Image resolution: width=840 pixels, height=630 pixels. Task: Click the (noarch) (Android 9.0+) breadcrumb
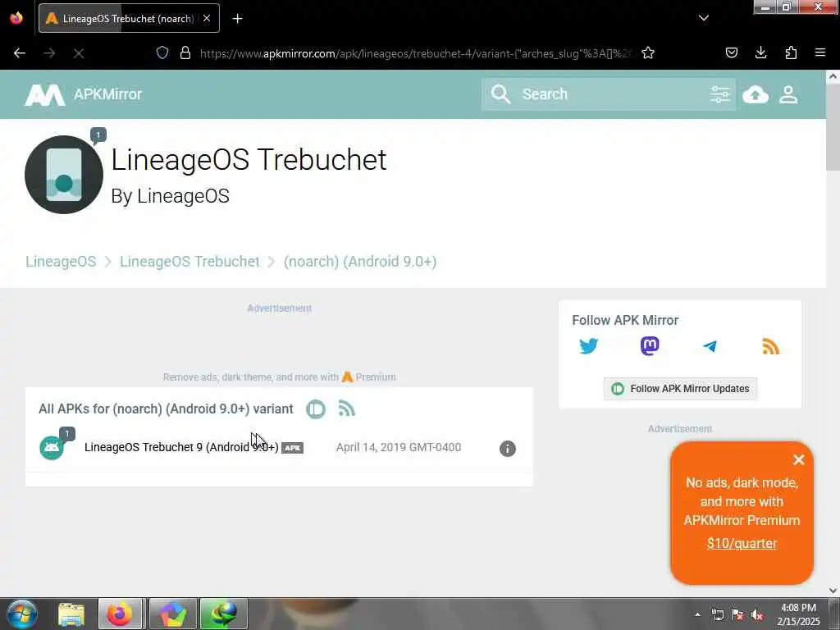[360, 262]
